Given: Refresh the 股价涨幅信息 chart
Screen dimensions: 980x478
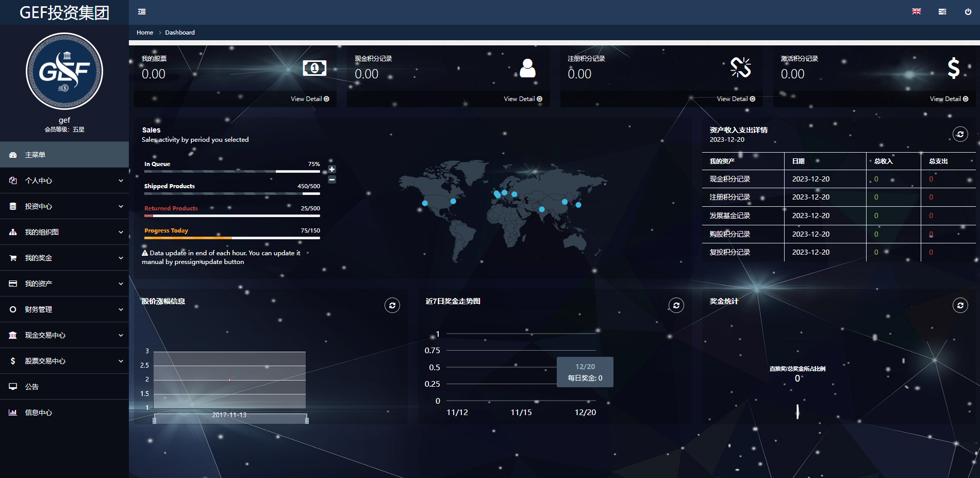Looking at the screenshot, I should [x=392, y=306].
